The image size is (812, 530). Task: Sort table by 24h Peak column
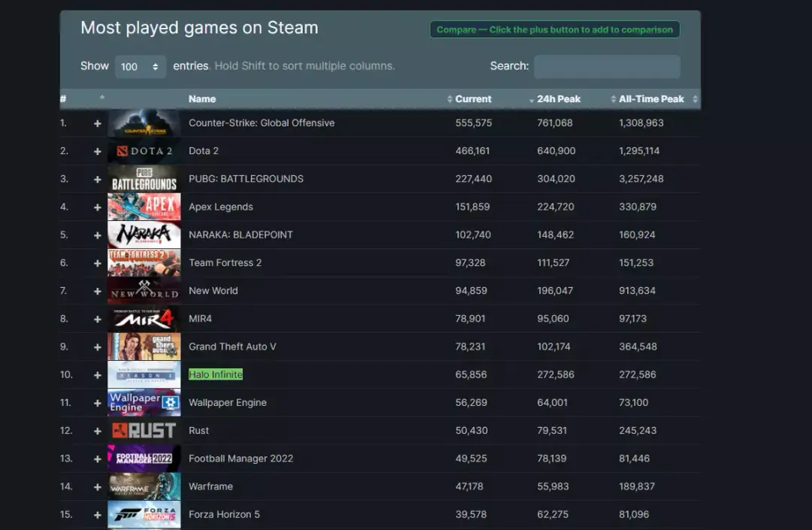[558, 98]
